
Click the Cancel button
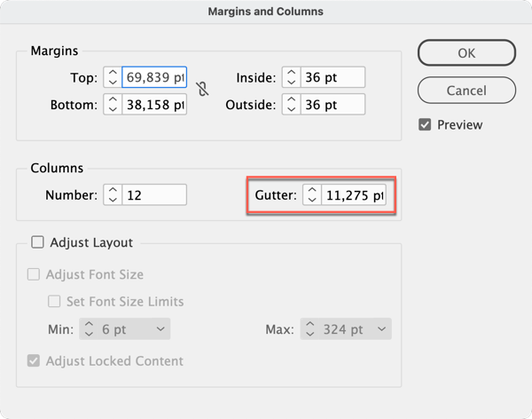click(466, 91)
